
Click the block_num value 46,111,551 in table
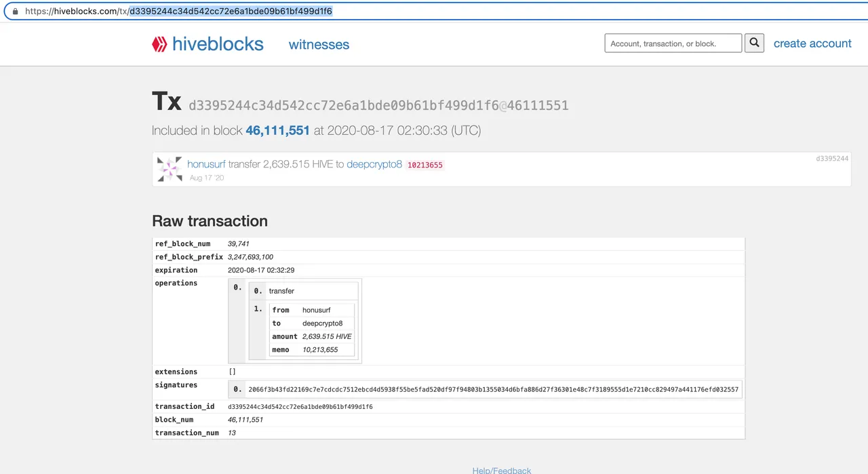pos(245,420)
